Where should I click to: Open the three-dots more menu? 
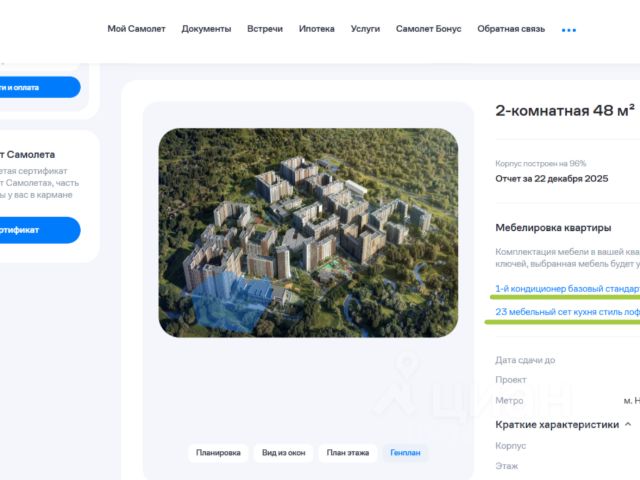pyautogui.click(x=569, y=30)
